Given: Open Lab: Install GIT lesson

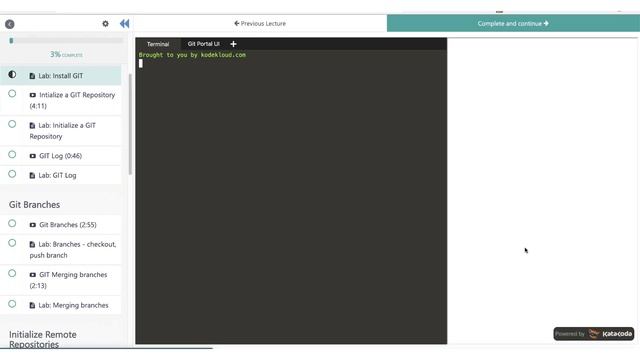Looking at the screenshot, I should point(60,76).
